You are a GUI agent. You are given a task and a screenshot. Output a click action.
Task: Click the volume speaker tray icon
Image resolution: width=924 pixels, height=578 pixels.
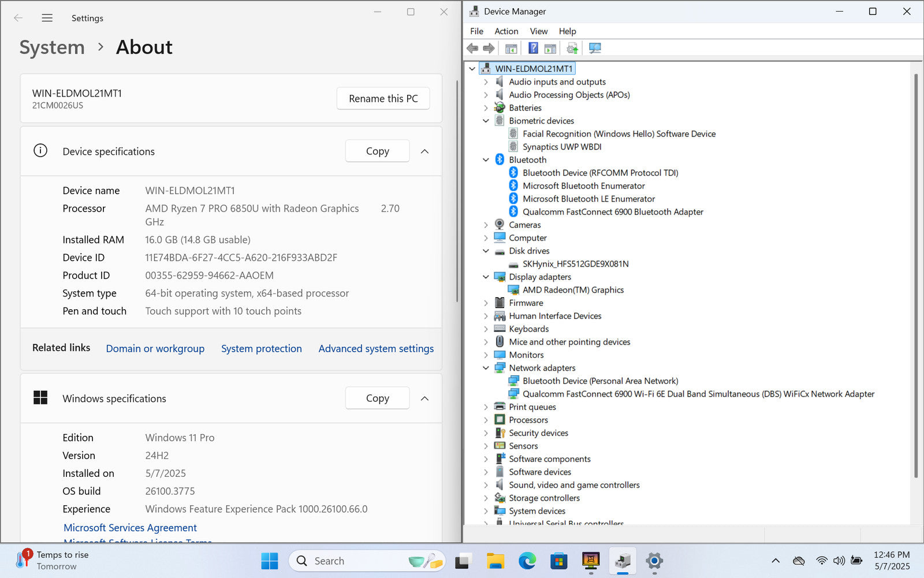839,561
